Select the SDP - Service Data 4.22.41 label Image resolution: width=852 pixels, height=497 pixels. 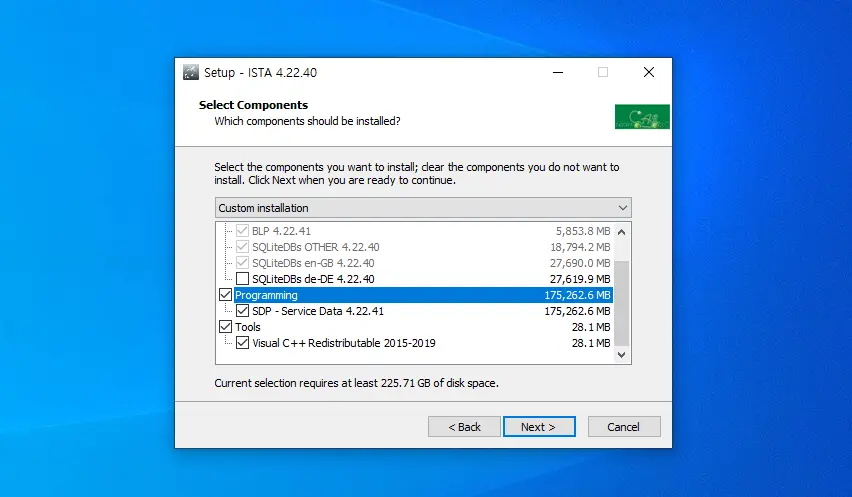click(x=318, y=311)
